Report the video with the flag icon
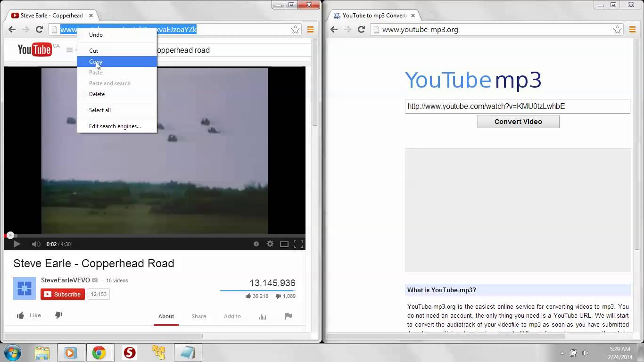The image size is (644, 362). click(x=289, y=316)
